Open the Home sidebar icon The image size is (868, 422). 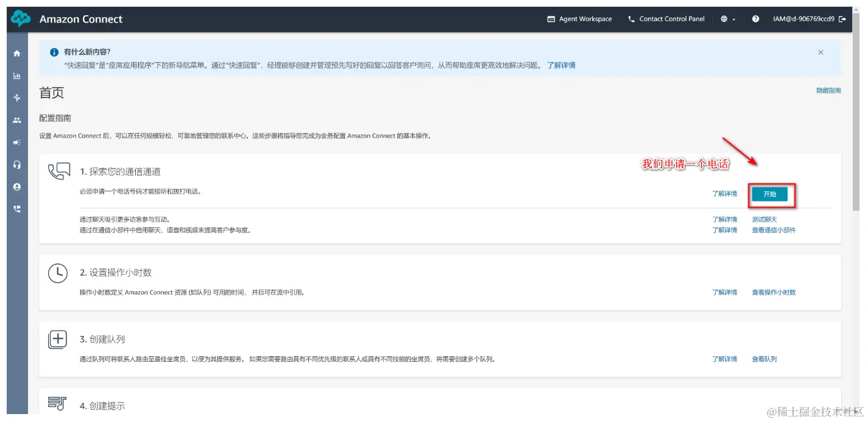pyautogui.click(x=16, y=54)
